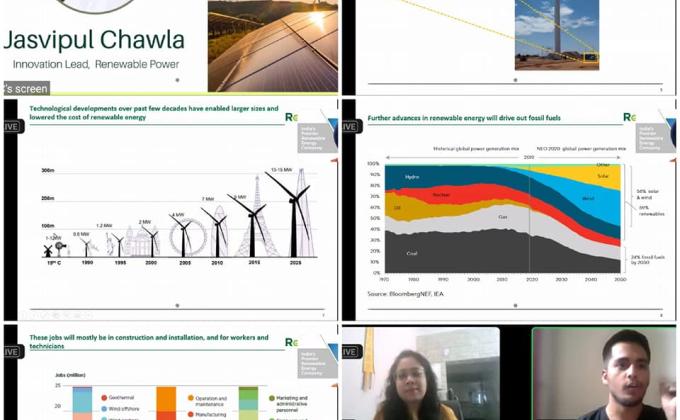Click the ReNew logo on the jobs slide
680x420 pixels.
tap(291, 342)
